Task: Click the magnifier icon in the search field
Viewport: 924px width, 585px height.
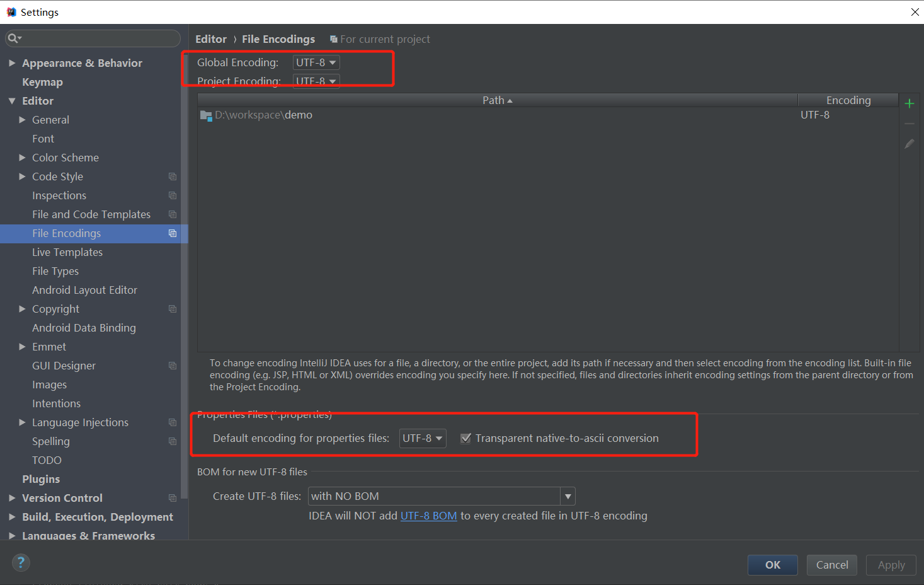Action: point(14,38)
